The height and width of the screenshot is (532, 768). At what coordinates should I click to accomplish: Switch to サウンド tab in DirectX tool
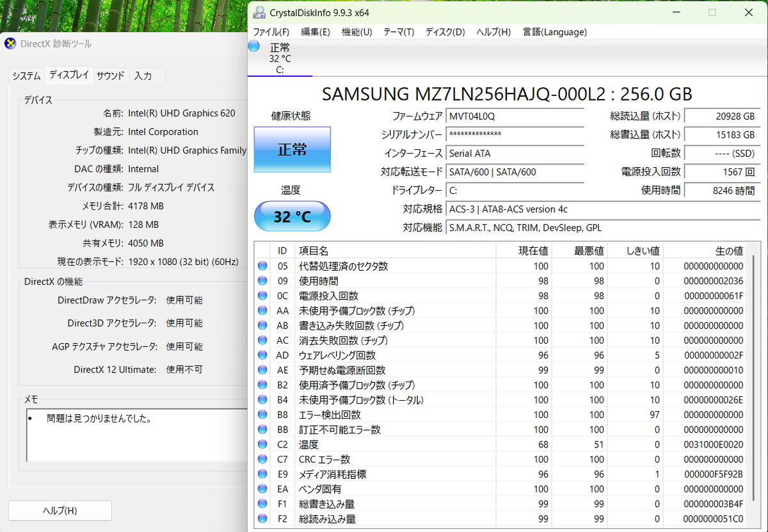tap(111, 76)
